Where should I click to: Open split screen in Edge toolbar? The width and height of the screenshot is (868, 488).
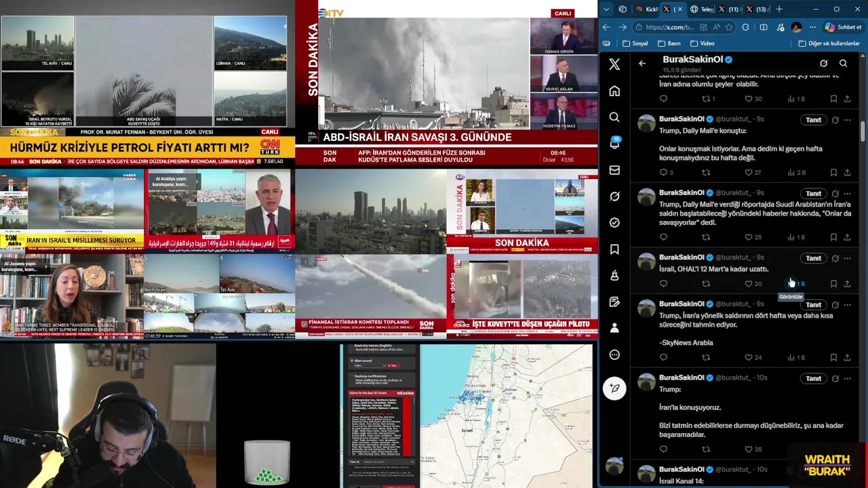point(764,27)
